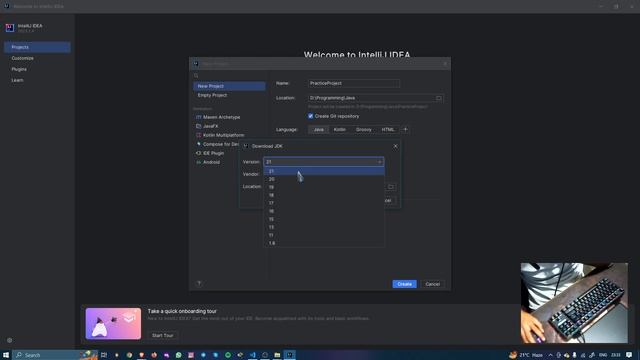Select Kotlin language option
640x360 pixels.
coord(340,130)
